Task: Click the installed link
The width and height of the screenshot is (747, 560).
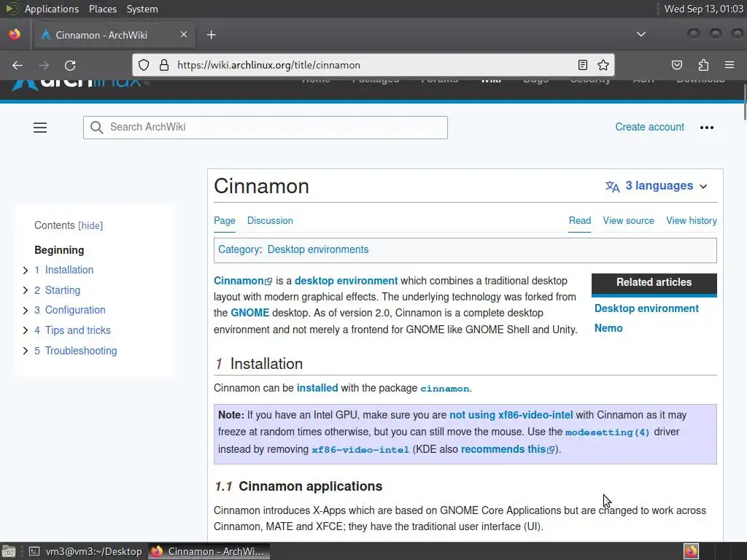Action: 317,388
